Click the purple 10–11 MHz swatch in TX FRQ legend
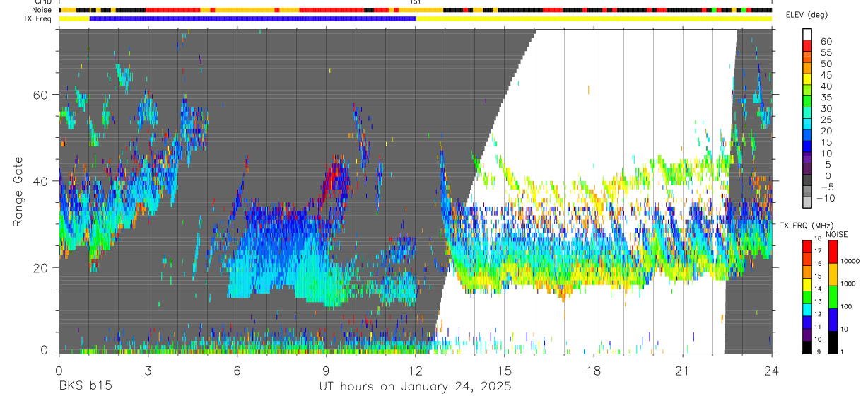Image resolution: width=868 pixels, height=401 pixels. coord(807,335)
